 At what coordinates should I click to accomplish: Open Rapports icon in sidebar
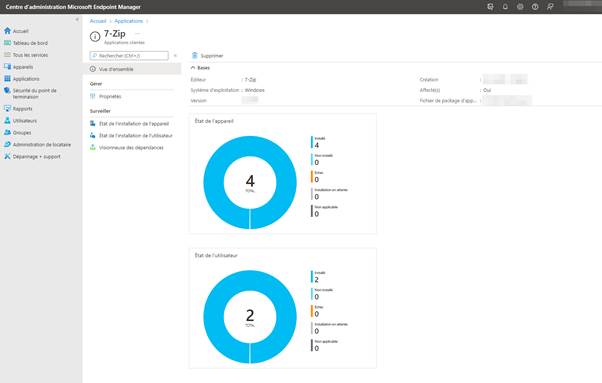coord(7,109)
